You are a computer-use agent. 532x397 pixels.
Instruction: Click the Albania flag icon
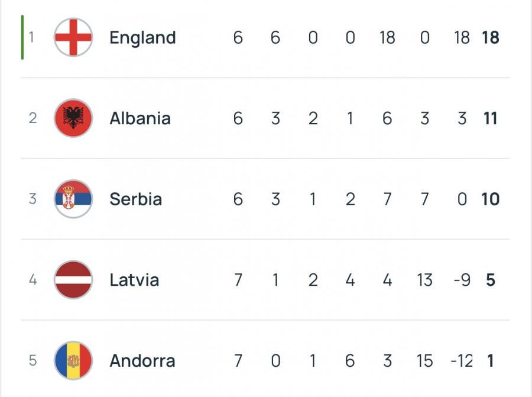tap(73, 118)
